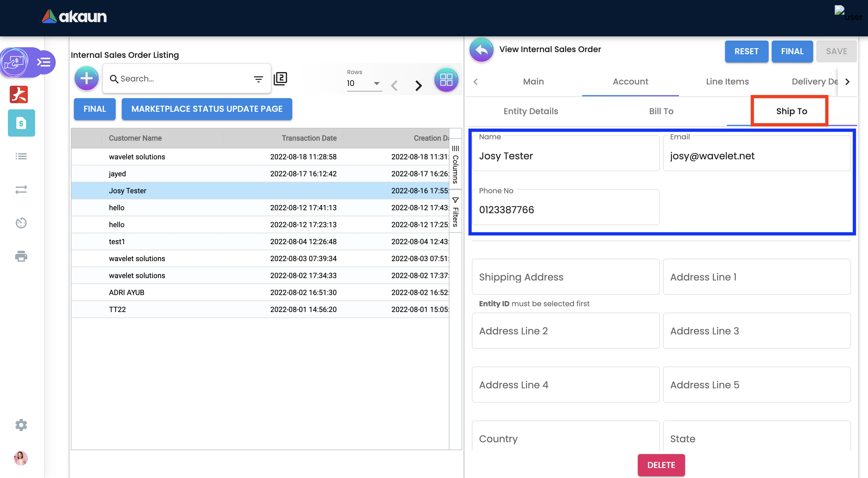
Task: Click the multi-page copy icon beside search
Action: tap(280, 78)
